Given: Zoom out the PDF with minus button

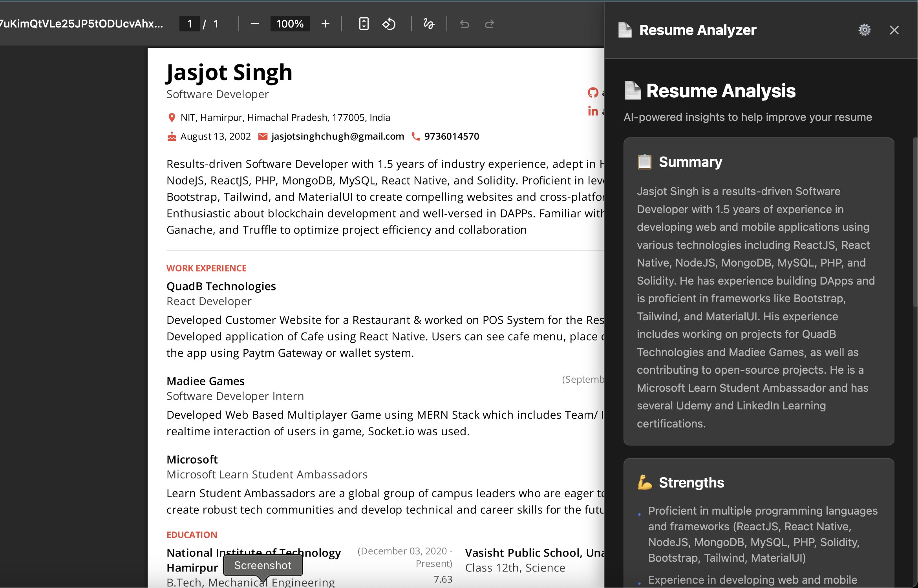Looking at the screenshot, I should pyautogui.click(x=254, y=24).
